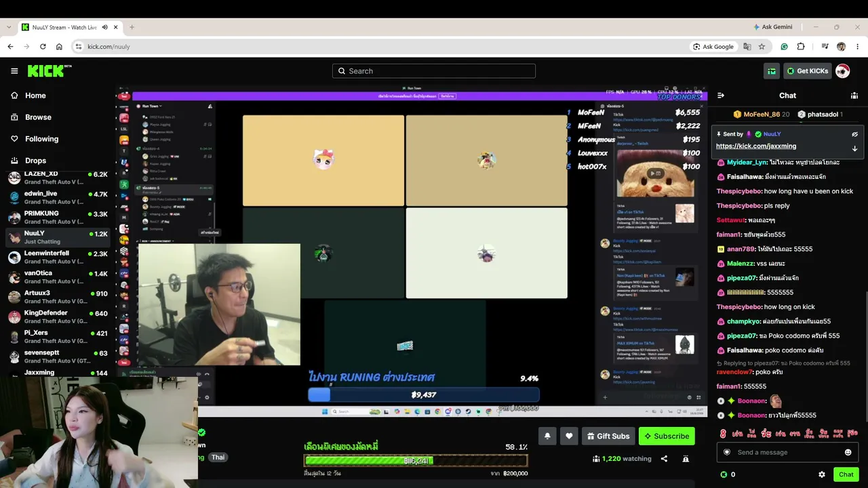Open KingDefender channel in sidebar

point(58,317)
